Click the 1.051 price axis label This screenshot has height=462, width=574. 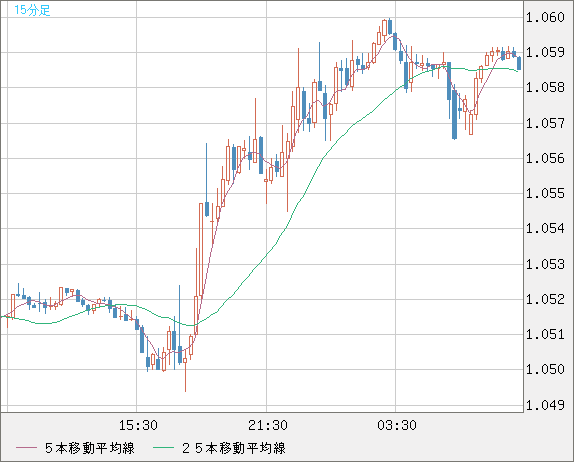pyautogui.click(x=545, y=334)
